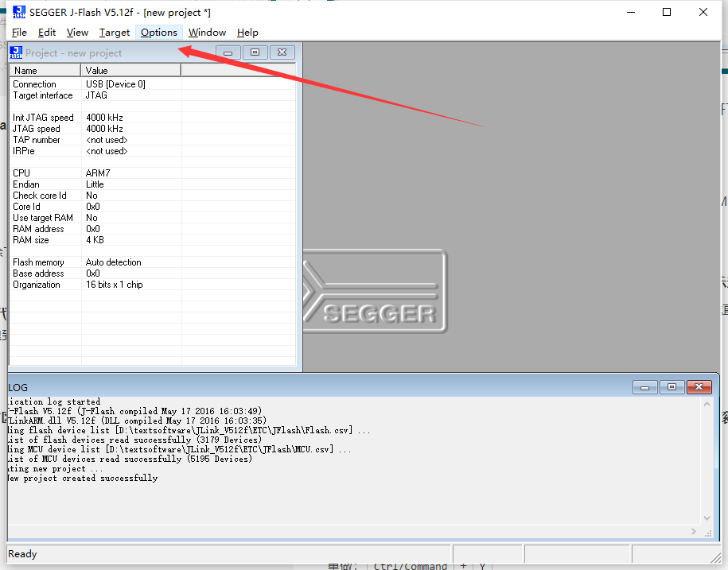Open the Help menu
This screenshot has width=728, height=570.
247,33
